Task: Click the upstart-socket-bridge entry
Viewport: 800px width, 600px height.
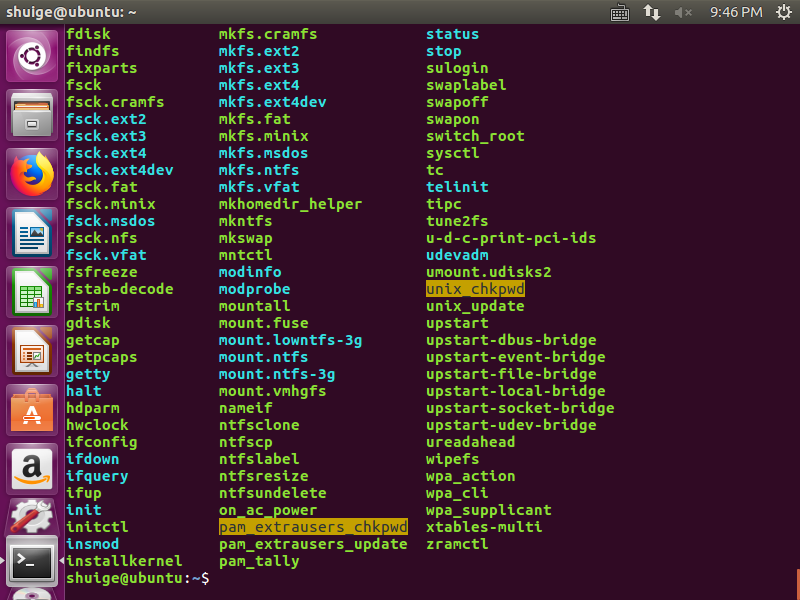Action: click(520, 408)
